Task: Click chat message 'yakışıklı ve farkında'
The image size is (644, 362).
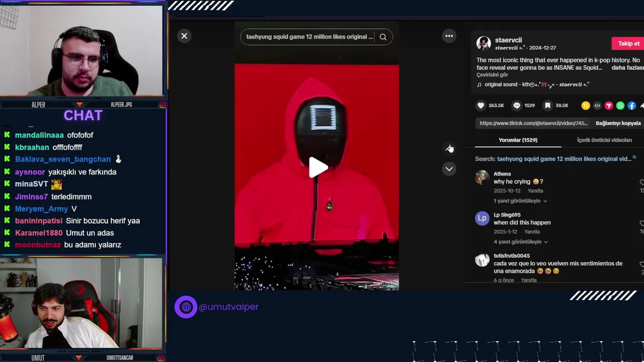Action: (x=82, y=172)
